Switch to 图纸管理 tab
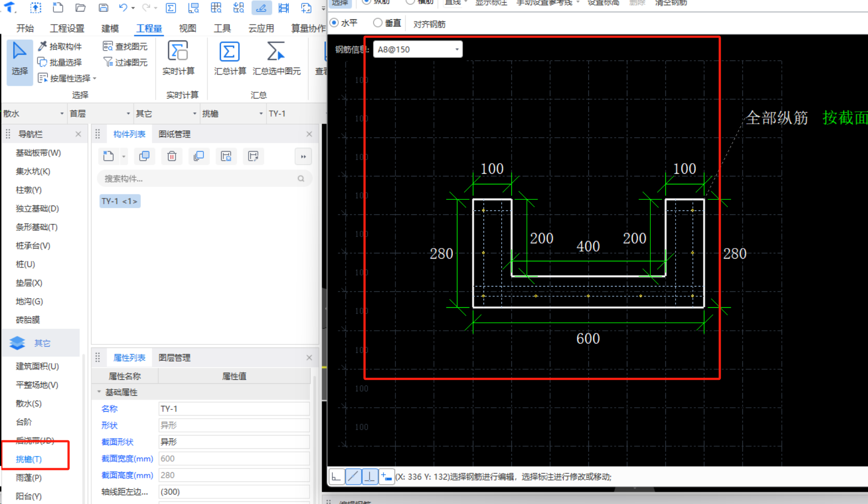 (174, 134)
